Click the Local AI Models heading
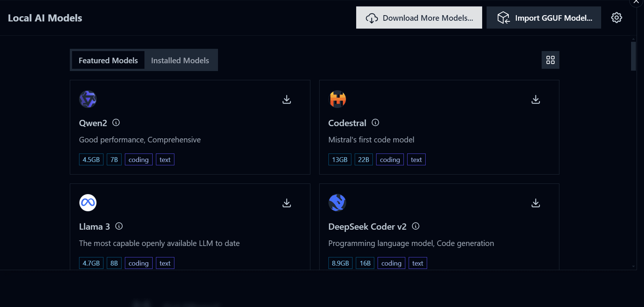 45,18
